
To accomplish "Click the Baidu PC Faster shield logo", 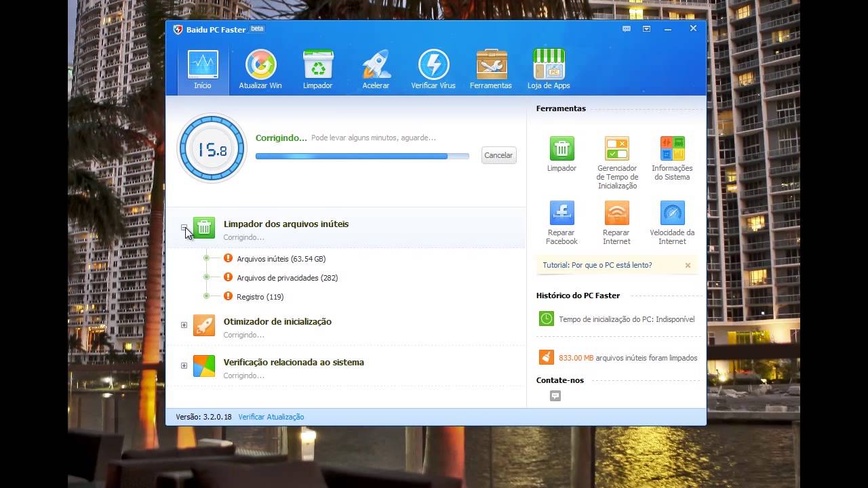I will [178, 30].
